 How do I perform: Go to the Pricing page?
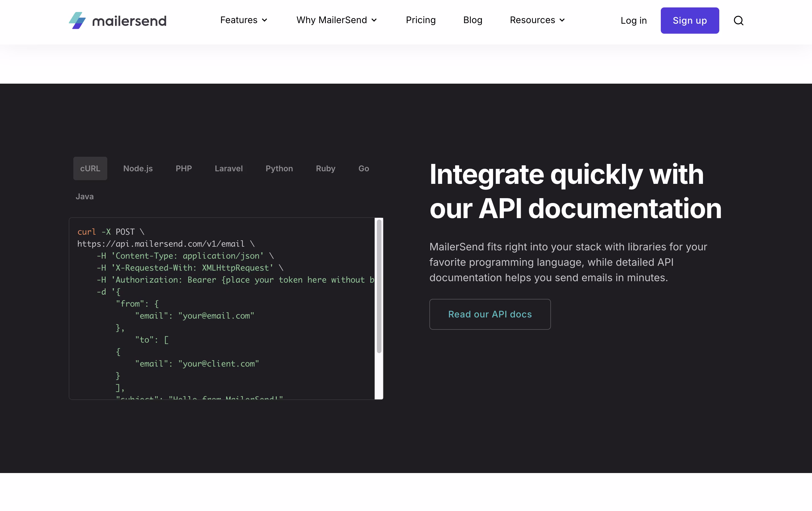(421, 20)
